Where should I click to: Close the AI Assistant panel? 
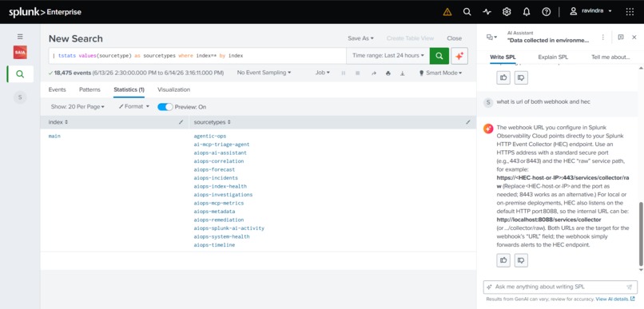(x=634, y=37)
